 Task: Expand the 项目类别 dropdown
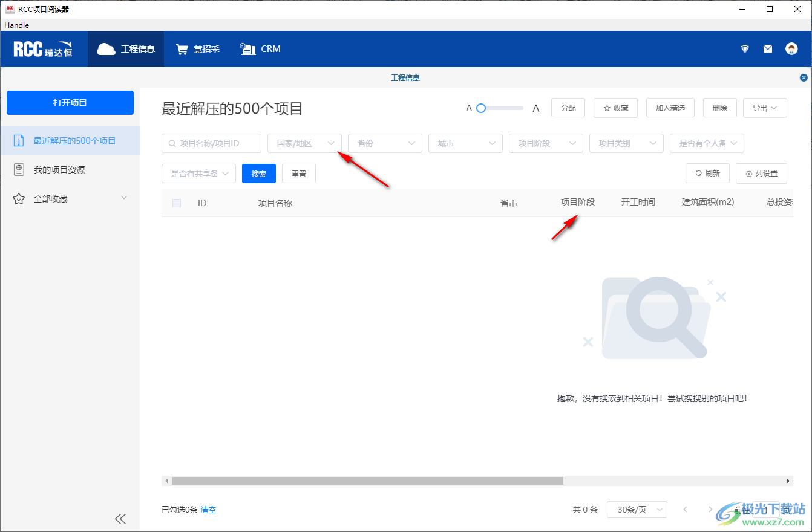click(x=626, y=143)
